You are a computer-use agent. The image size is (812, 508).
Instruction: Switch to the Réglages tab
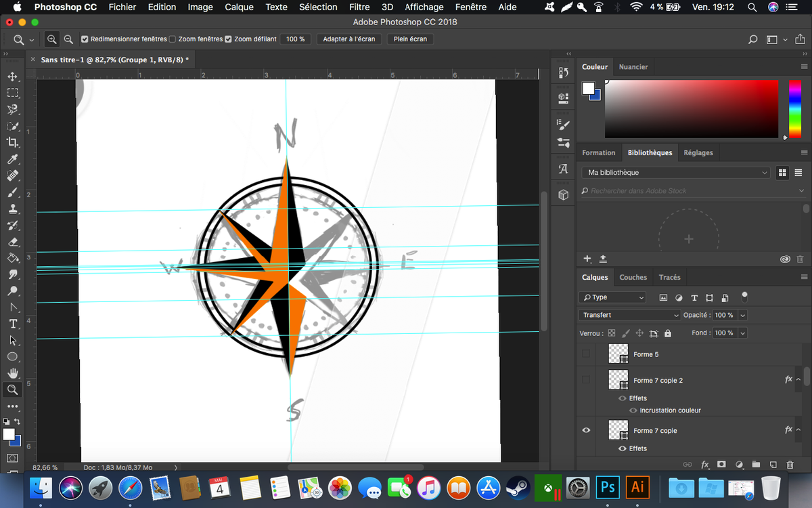(698, 152)
